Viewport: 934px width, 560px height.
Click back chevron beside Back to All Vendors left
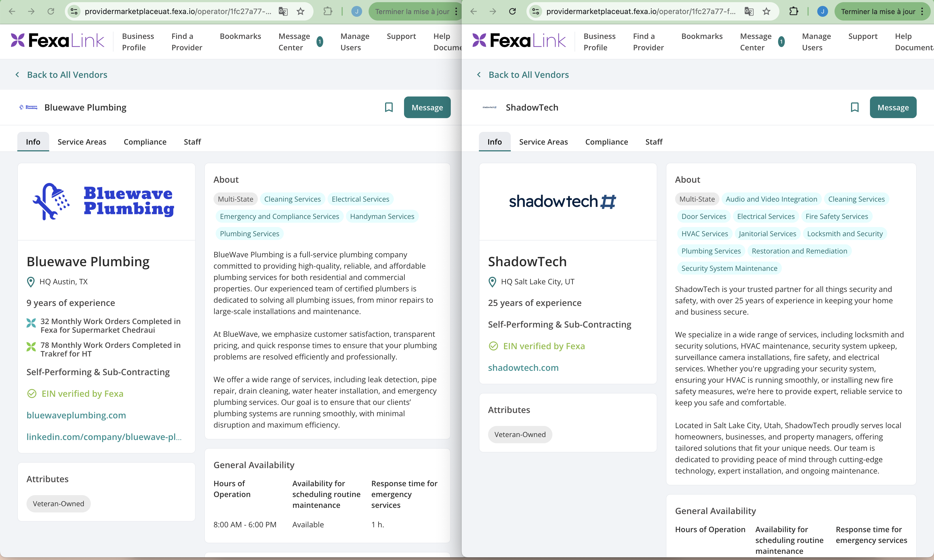pyautogui.click(x=17, y=75)
